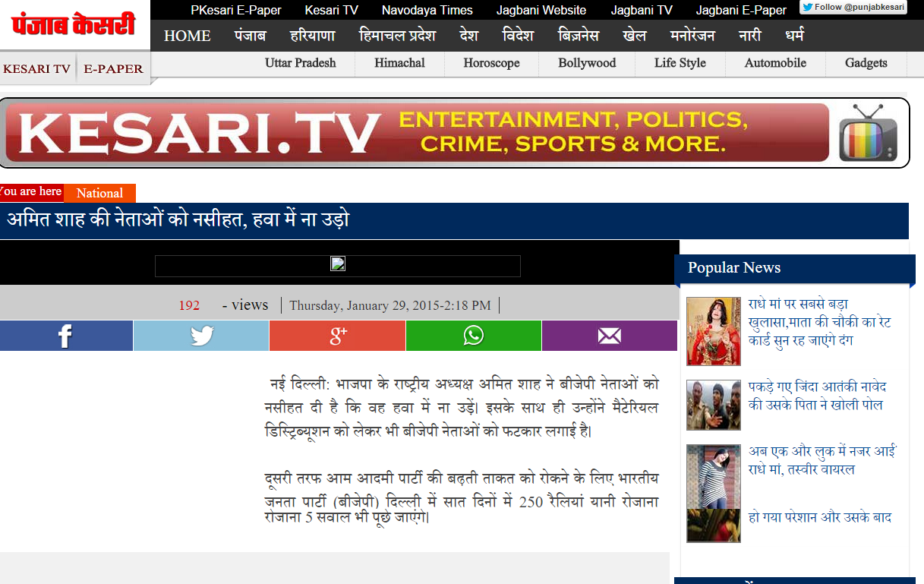Share the article via WhatsApp
924x584 pixels.
coord(474,336)
